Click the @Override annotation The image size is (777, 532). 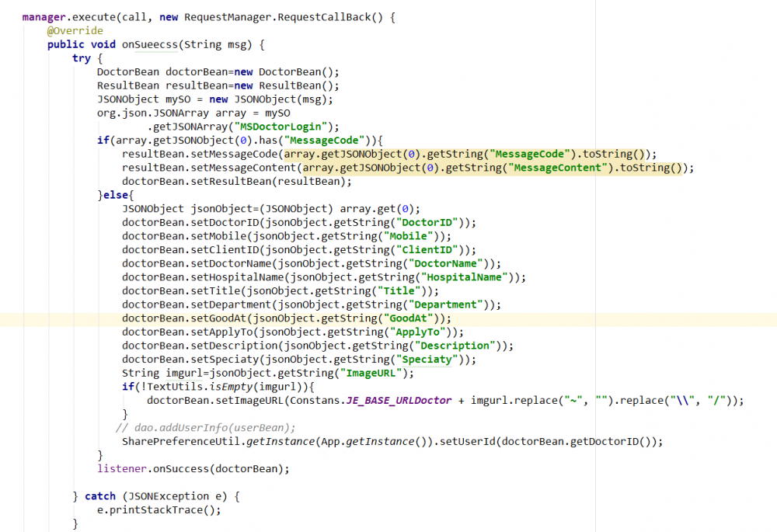75,30
